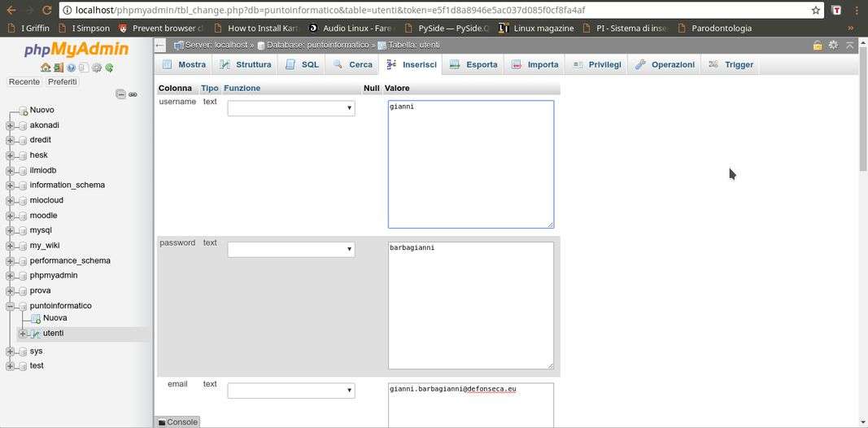Click the site info icon in address bar
The image size is (868, 428).
click(x=67, y=10)
